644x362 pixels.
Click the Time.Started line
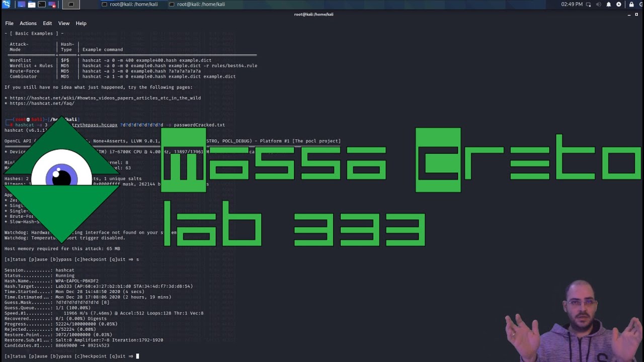(75, 292)
